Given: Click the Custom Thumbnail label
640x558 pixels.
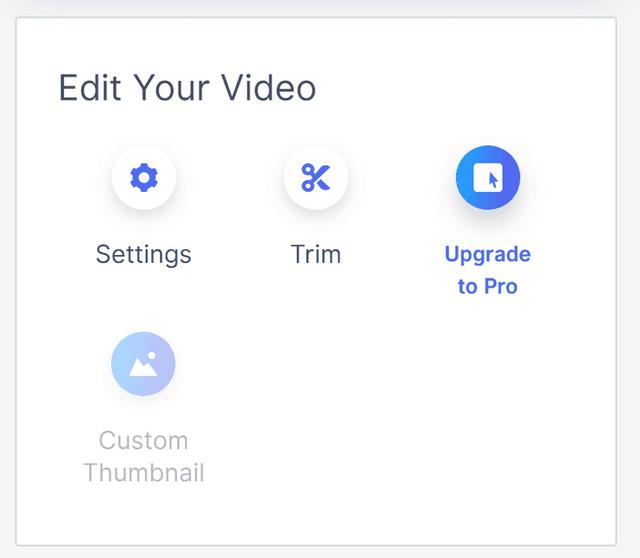Looking at the screenshot, I should 144,457.
